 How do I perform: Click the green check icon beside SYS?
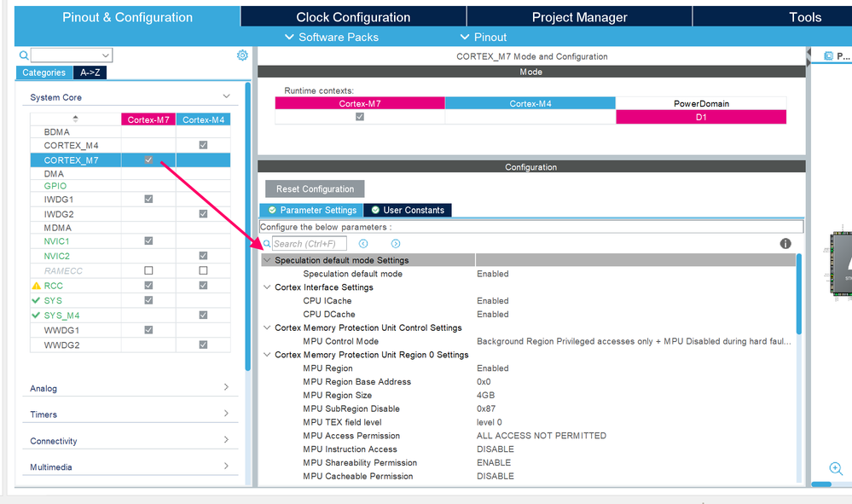point(36,300)
